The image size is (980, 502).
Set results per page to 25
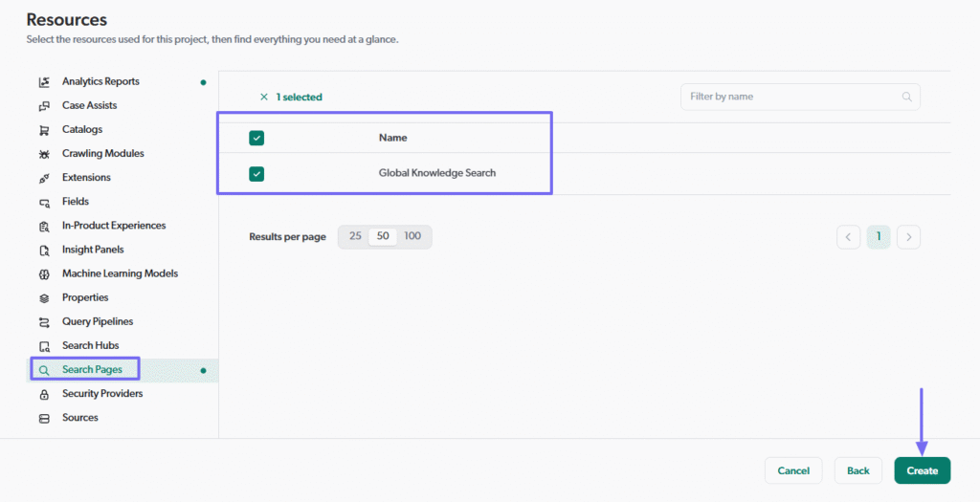(x=355, y=236)
